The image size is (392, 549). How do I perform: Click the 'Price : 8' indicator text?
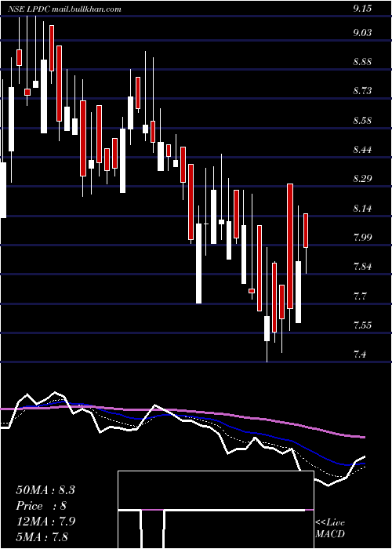42,506
